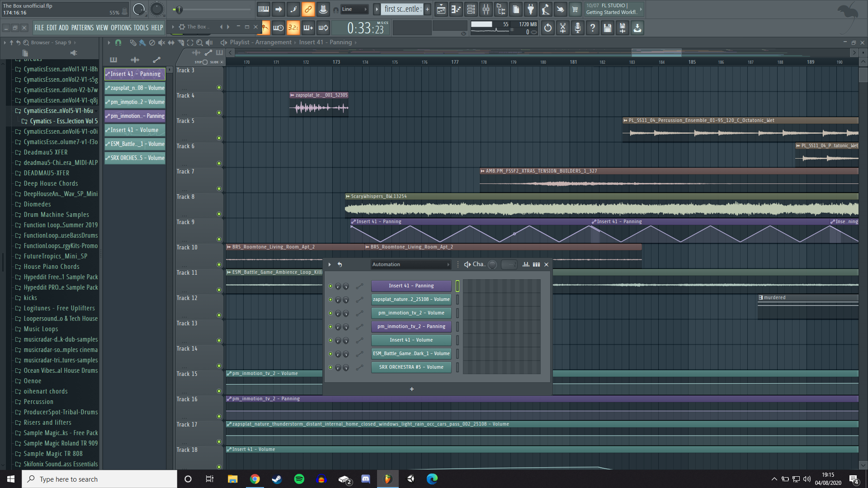Open the FILE menu
The image size is (868, 488).
39,28
